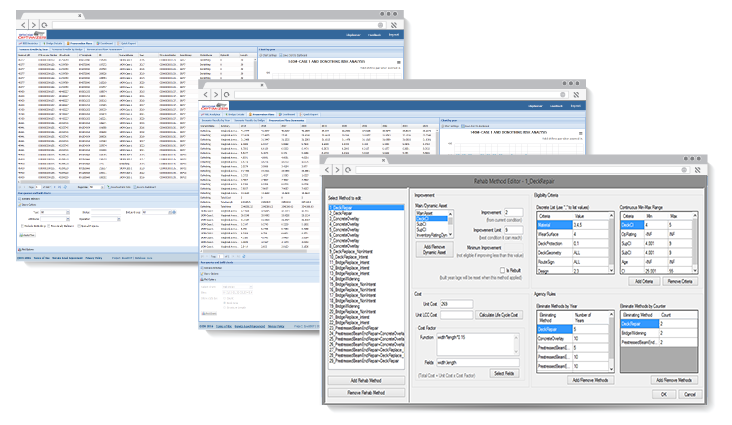Viewport: 732px width, 425px height.
Task: Click the Add Rehab Method button
Action: (368, 381)
